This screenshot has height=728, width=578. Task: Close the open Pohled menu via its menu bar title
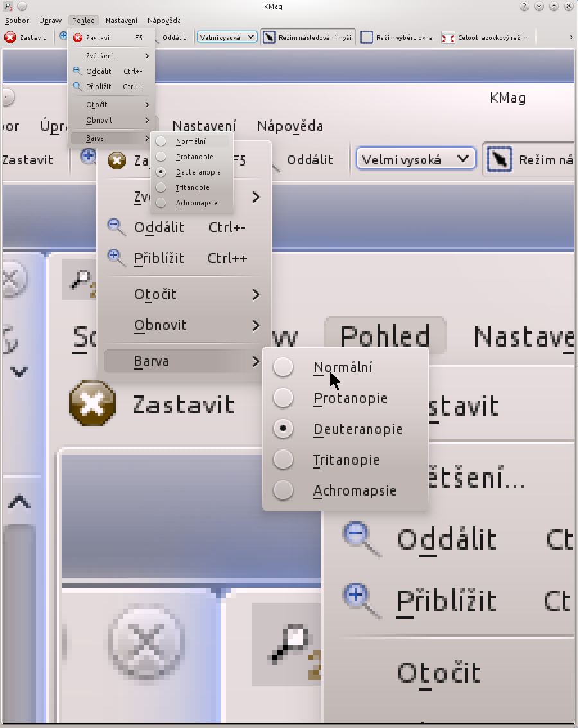pos(83,21)
